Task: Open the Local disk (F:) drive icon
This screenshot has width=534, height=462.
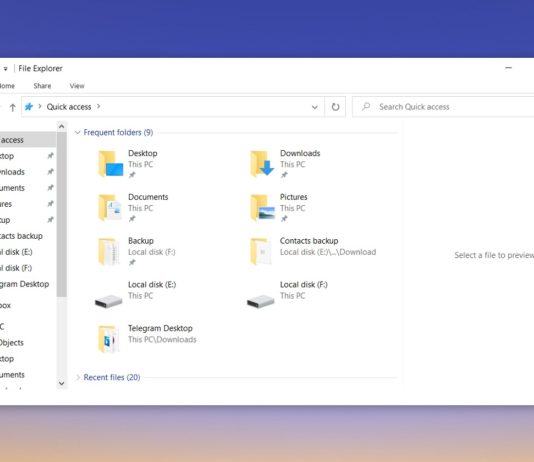Action: click(x=261, y=301)
